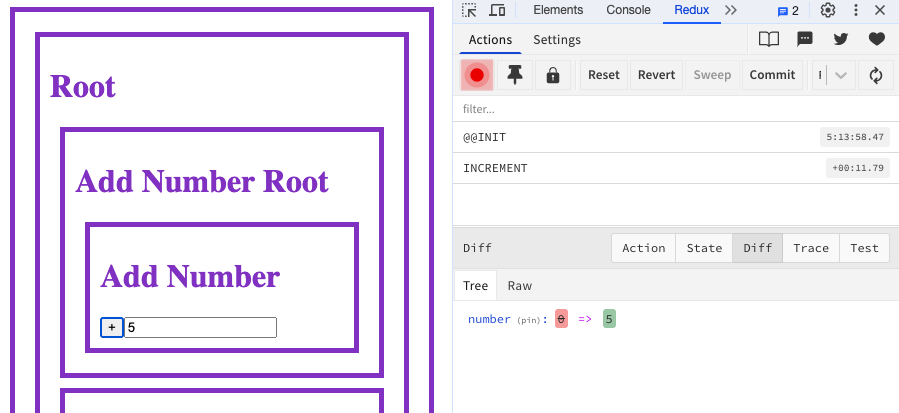Click the 5:13:58.47 timestamp
The image size is (899, 413).
pyautogui.click(x=855, y=137)
